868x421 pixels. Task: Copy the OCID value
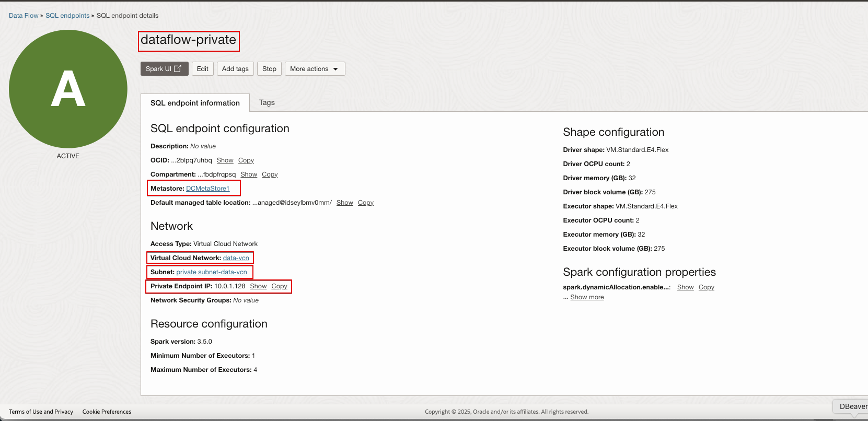tap(246, 160)
